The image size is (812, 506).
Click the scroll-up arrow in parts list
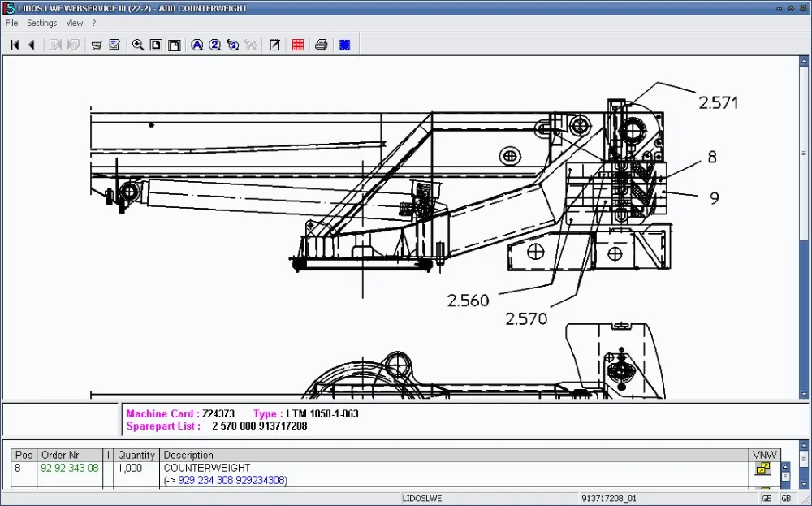pos(785,466)
